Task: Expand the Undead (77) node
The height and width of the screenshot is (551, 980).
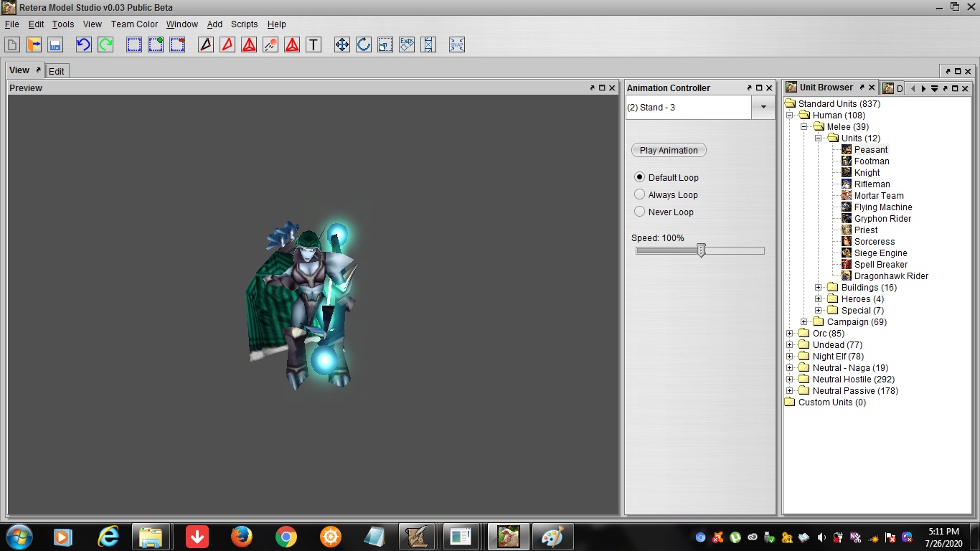Action: (790, 345)
